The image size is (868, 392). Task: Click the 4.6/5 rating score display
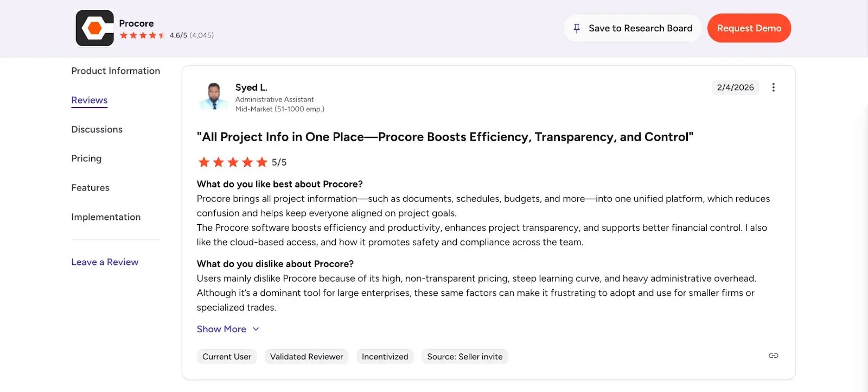click(179, 35)
